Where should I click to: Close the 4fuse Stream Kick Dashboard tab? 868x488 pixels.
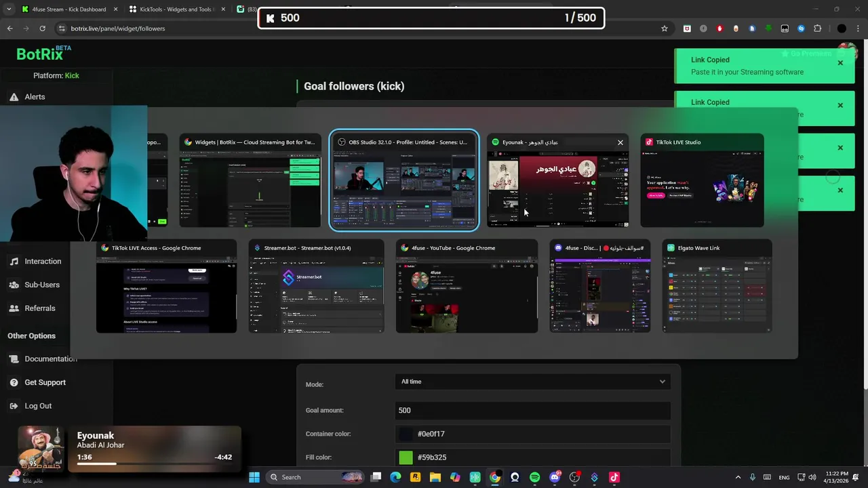click(x=115, y=9)
